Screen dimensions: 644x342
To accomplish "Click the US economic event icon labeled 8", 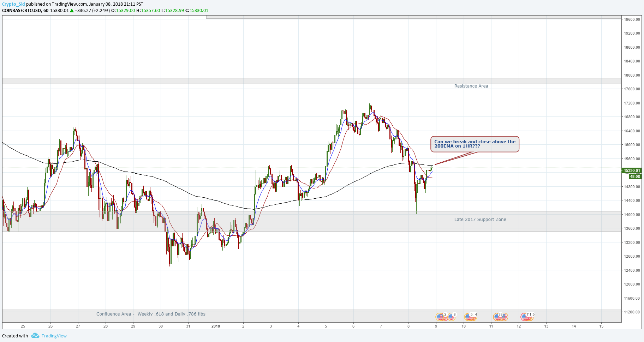I will tap(451, 317).
